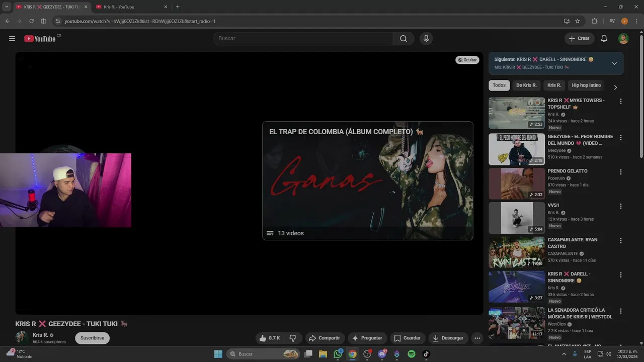Open the Windows Start menu

[218, 354]
